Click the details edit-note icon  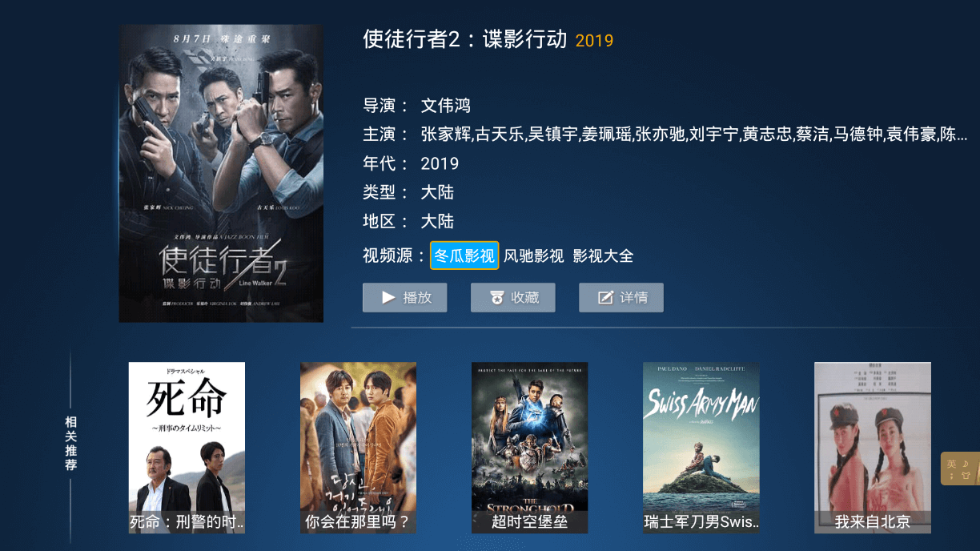coord(606,298)
